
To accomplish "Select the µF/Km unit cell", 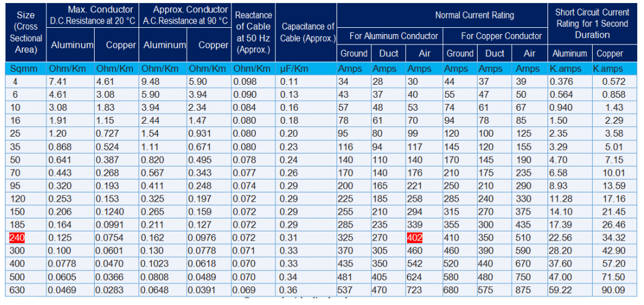I will point(294,69).
